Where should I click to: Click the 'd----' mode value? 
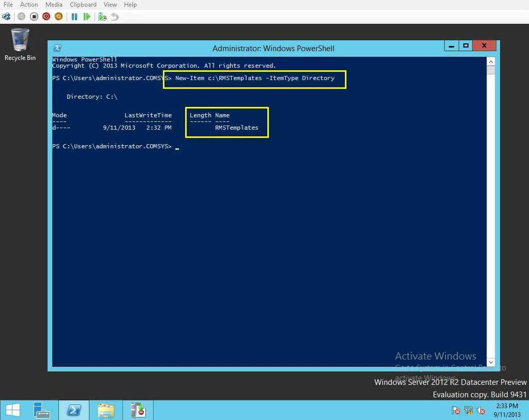61,128
